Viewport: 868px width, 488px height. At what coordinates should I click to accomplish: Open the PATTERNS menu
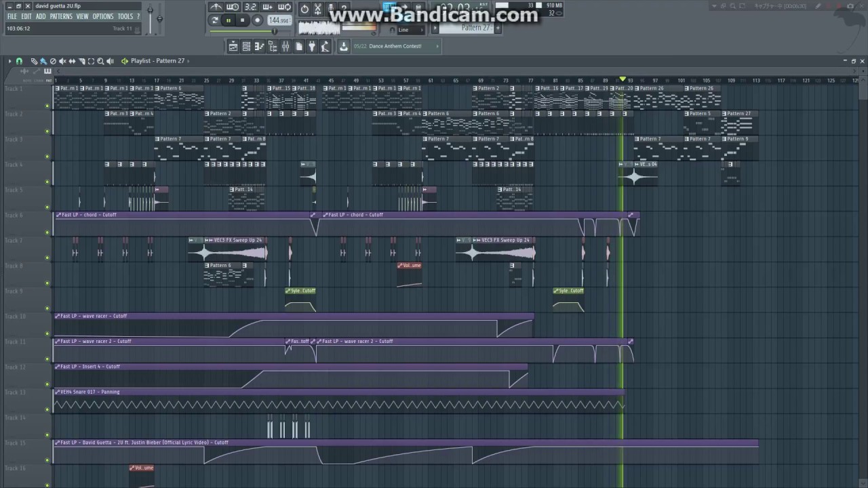tap(61, 16)
